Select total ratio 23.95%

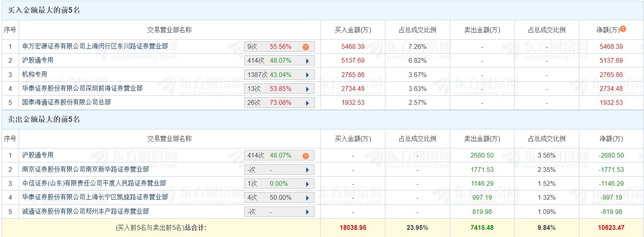click(418, 228)
